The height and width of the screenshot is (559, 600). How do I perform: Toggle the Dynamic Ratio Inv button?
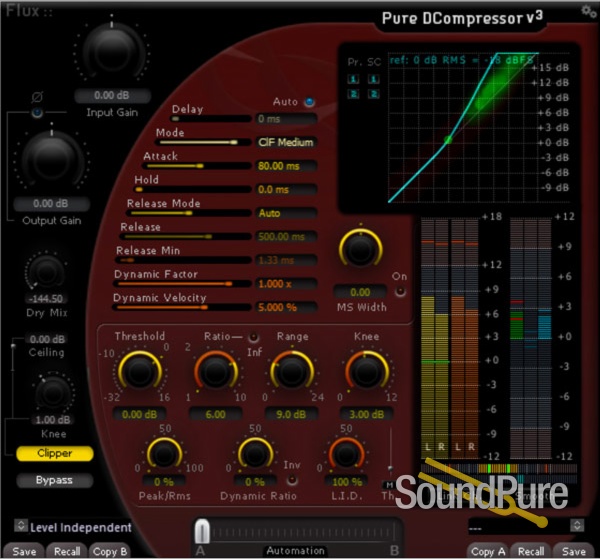[292, 480]
